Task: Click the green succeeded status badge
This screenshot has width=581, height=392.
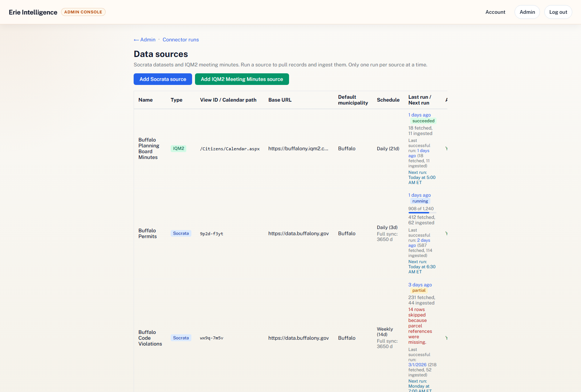Action: [x=423, y=121]
